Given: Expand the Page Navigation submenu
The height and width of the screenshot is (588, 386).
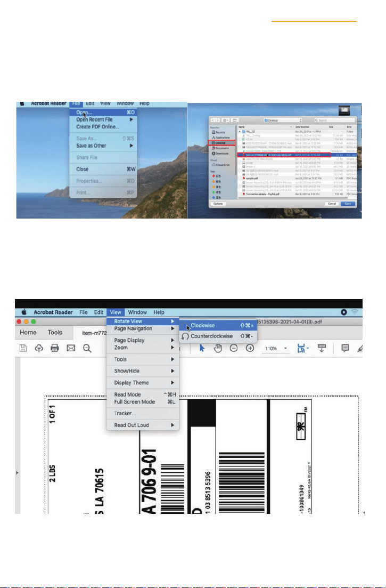Looking at the screenshot, I should 143,328.
